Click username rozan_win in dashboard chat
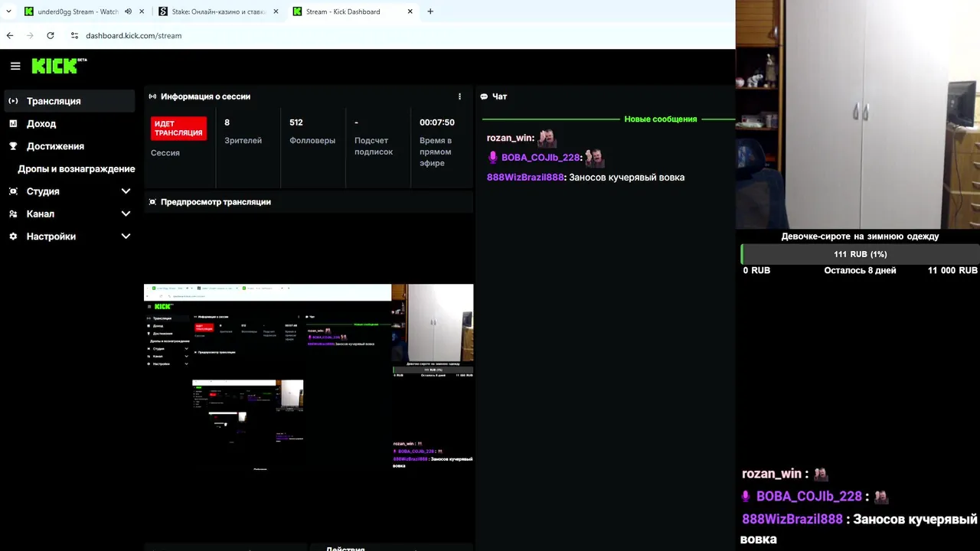The height and width of the screenshot is (551, 980). 510,138
